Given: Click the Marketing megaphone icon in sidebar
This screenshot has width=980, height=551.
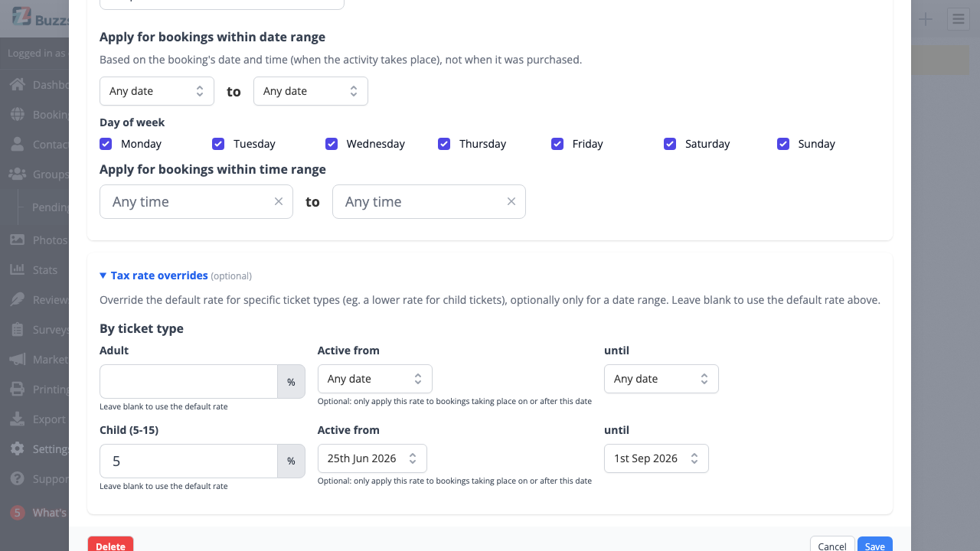Looking at the screenshot, I should click(x=17, y=360).
